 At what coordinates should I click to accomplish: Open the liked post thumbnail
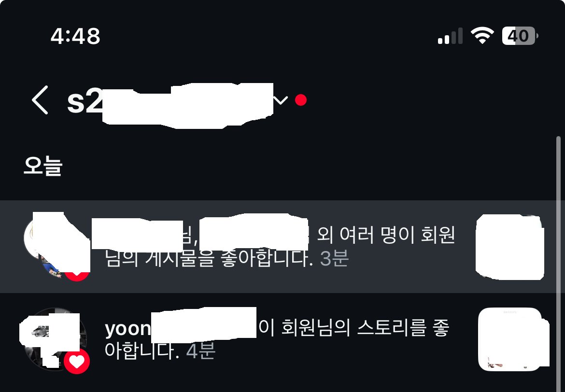point(509,247)
